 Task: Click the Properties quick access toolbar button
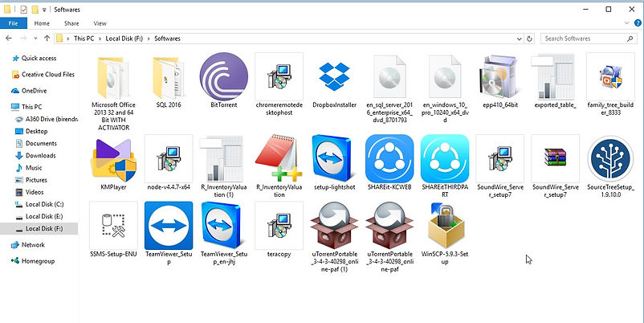pyautogui.click(x=24, y=10)
